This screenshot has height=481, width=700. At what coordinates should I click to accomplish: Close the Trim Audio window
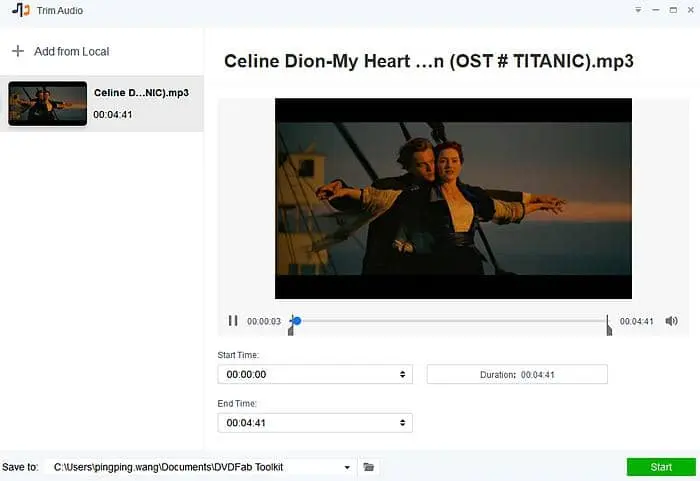coord(690,10)
